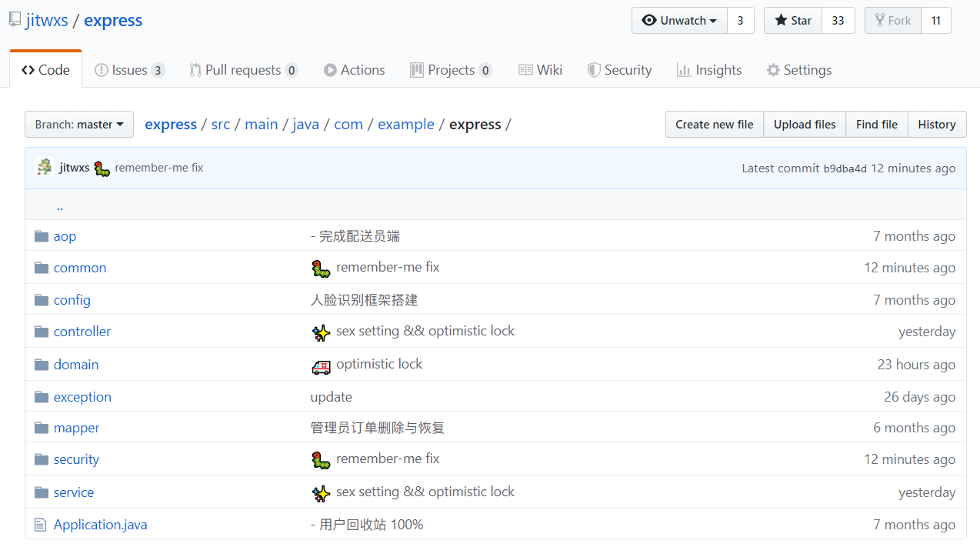Click the stargazers count 33
This screenshot has width=980, height=547.
[x=838, y=21]
